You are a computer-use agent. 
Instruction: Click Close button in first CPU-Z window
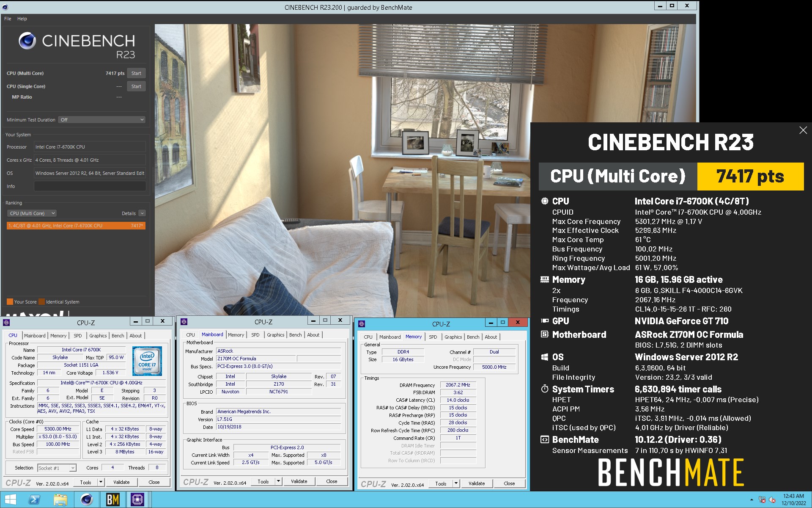coord(154,482)
